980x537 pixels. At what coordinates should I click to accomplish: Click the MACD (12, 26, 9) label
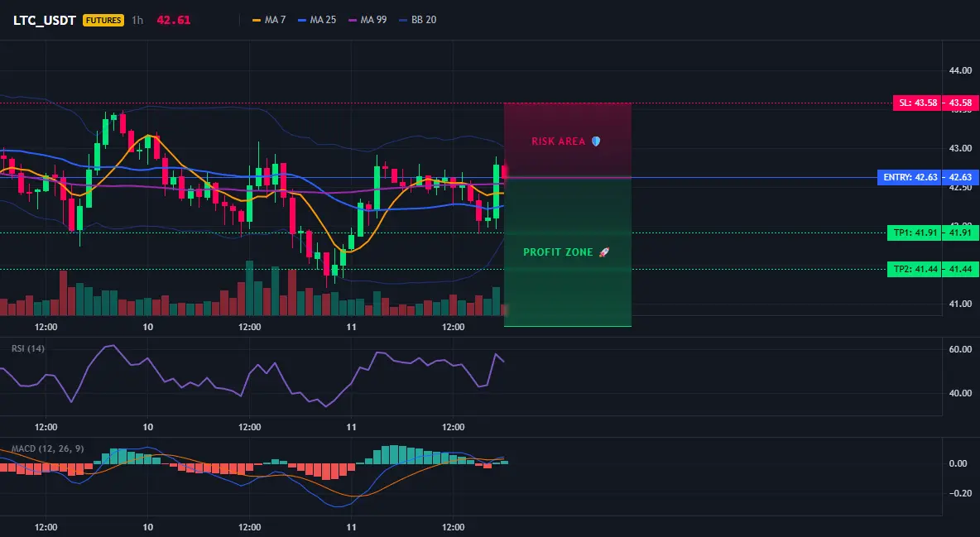(x=47, y=448)
